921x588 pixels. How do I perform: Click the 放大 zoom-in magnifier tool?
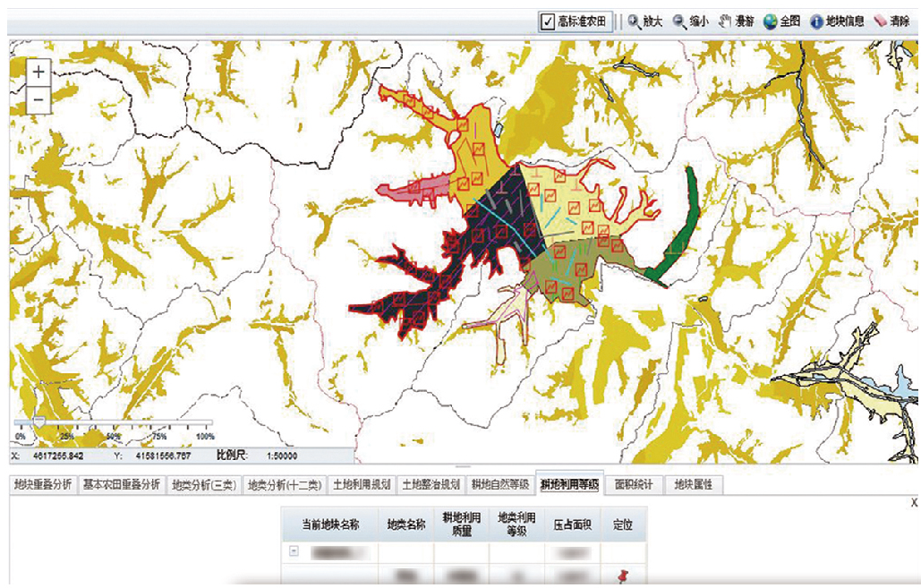point(646,22)
